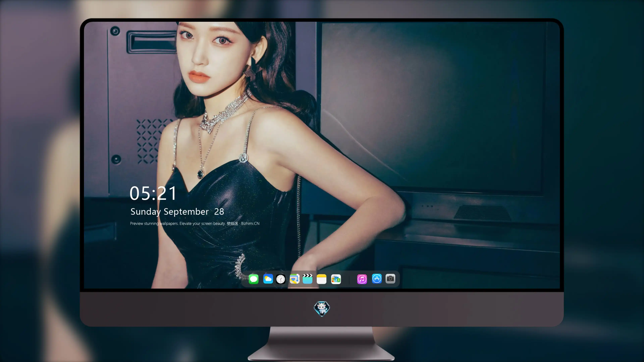Open the App Store icon
The width and height of the screenshot is (644, 362).
coord(377,279)
